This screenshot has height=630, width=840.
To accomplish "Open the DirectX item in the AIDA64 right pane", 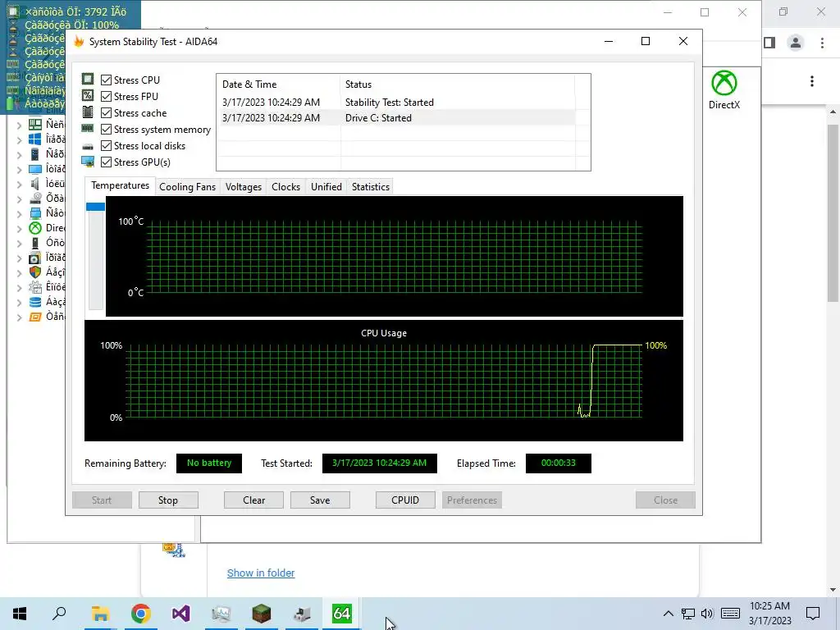I will tap(724, 90).
